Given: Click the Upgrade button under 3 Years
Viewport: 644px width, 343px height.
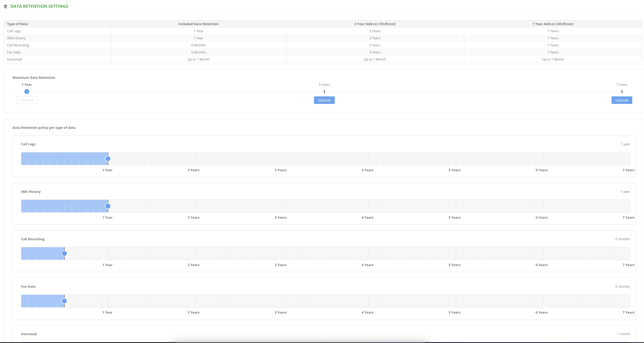Looking at the screenshot, I should [324, 100].
